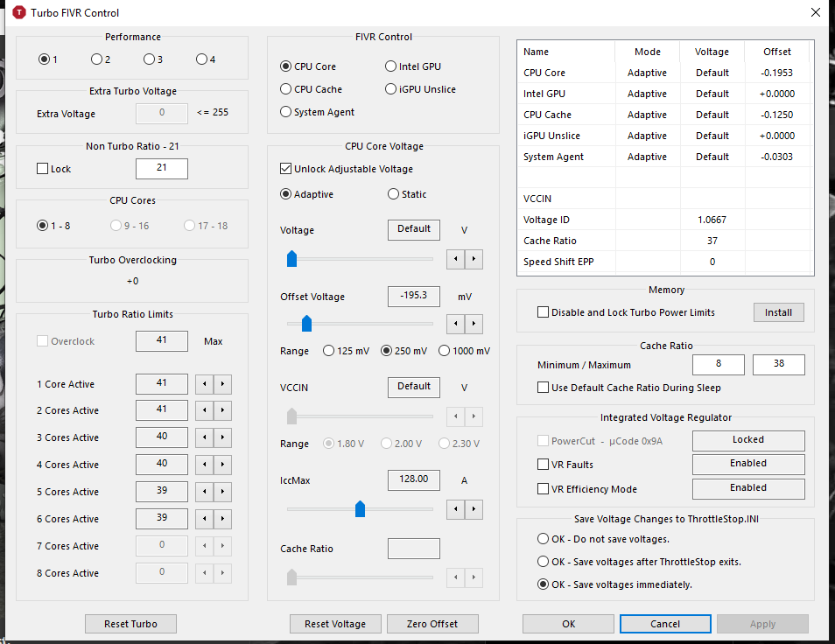Confirm settings with the OK button
This screenshot has width=835, height=644.
568,624
